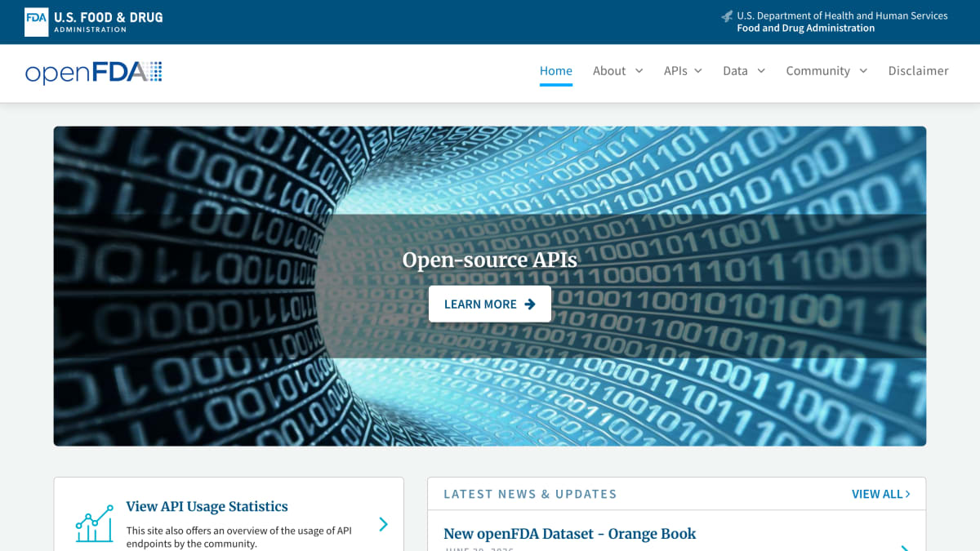Open the Food and Drug Administration link
Screen dimensions: 980x551
coord(806,28)
